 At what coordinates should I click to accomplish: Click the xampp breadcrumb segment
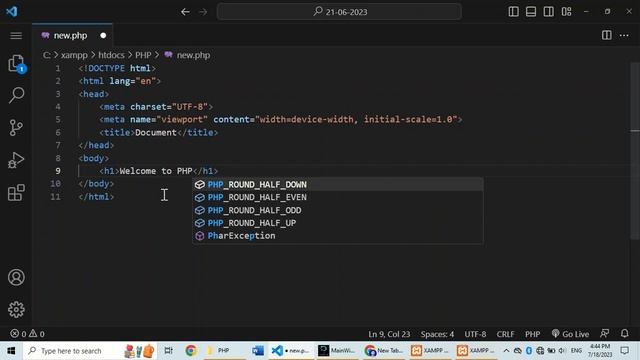(x=74, y=55)
